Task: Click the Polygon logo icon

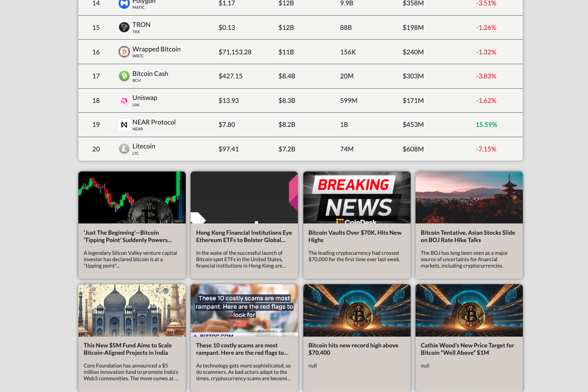Action: coord(124,4)
